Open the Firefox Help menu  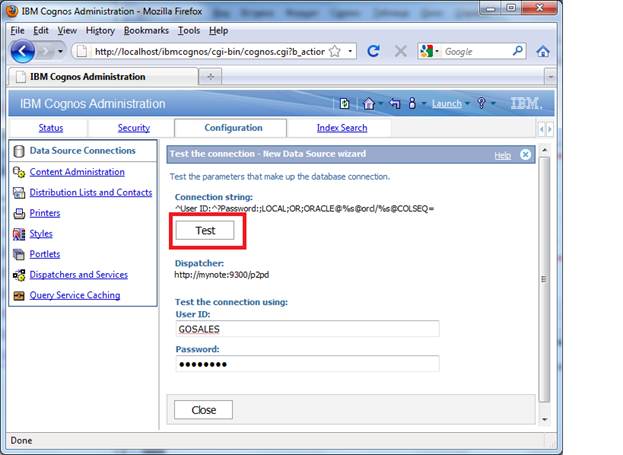click(x=219, y=31)
